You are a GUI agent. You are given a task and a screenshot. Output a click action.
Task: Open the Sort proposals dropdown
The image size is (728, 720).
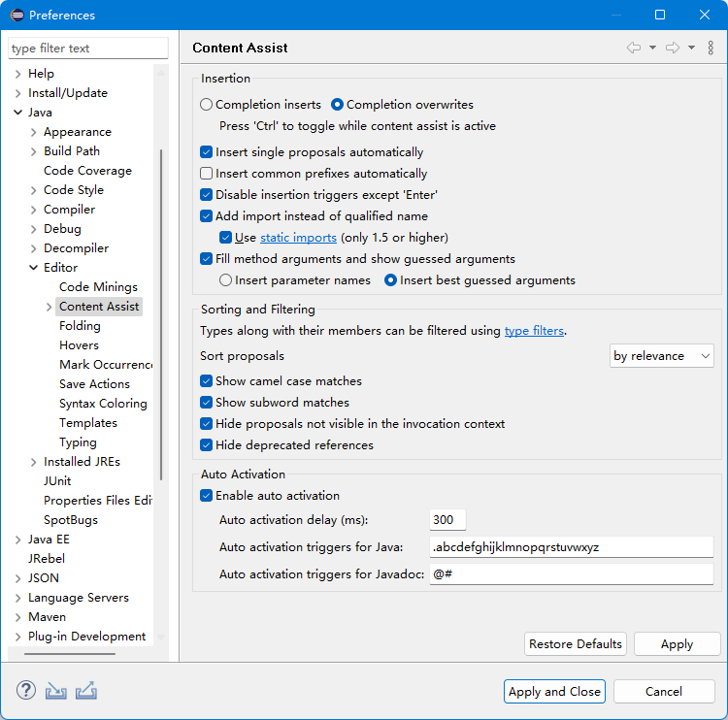point(662,356)
